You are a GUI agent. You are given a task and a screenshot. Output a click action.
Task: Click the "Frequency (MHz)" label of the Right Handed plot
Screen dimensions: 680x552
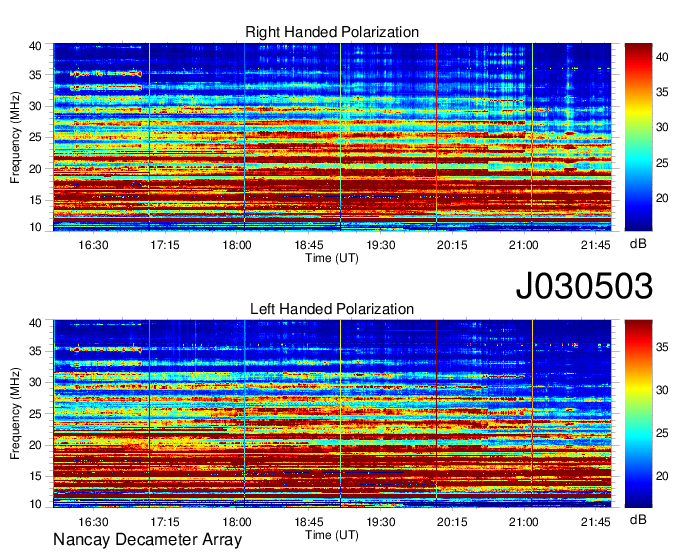pos(15,137)
